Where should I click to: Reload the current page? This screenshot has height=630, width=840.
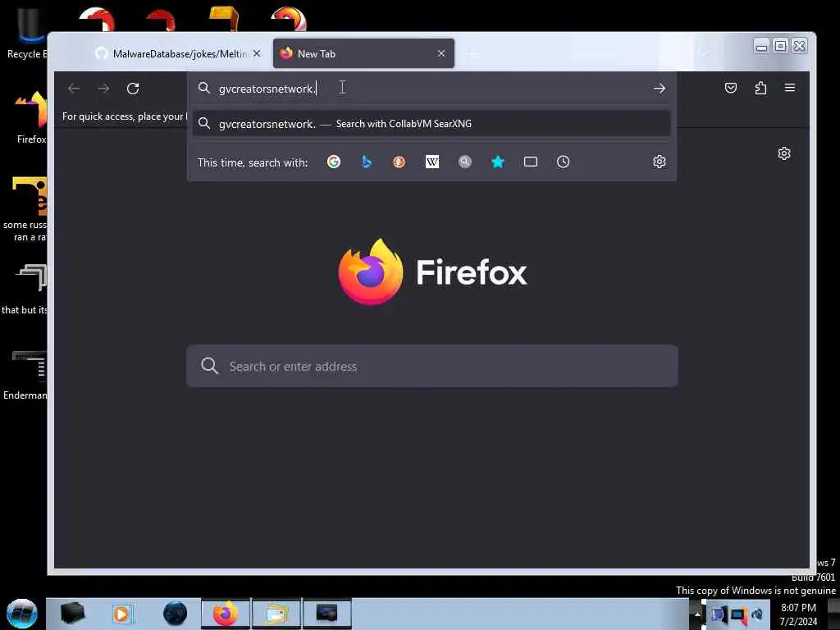point(133,89)
